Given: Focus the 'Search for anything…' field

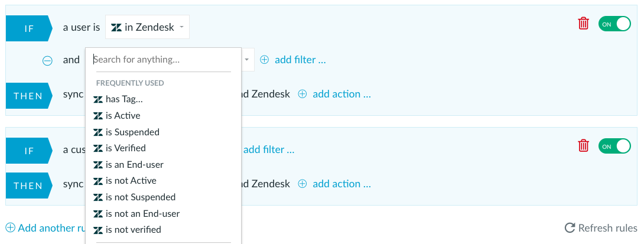Looking at the screenshot, I should coord(162,60).
